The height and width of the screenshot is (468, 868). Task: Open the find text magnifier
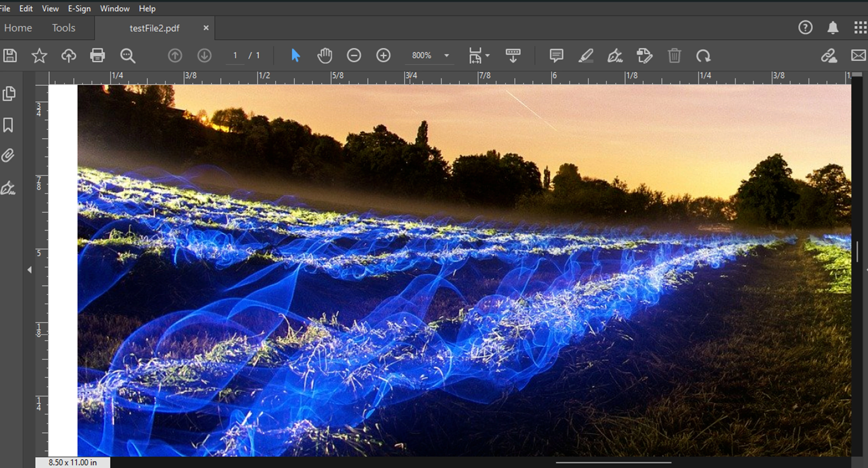(x=127, y=56)
